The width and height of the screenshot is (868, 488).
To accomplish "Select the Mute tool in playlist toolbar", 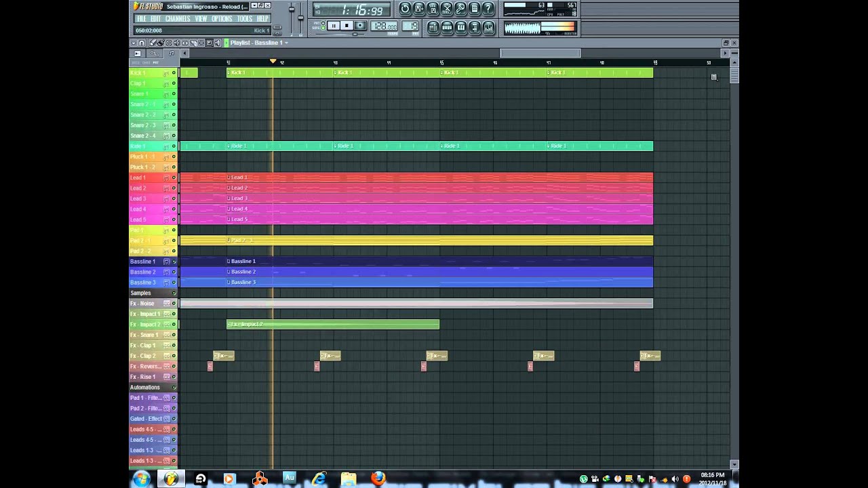I will (x=177, y=43).
